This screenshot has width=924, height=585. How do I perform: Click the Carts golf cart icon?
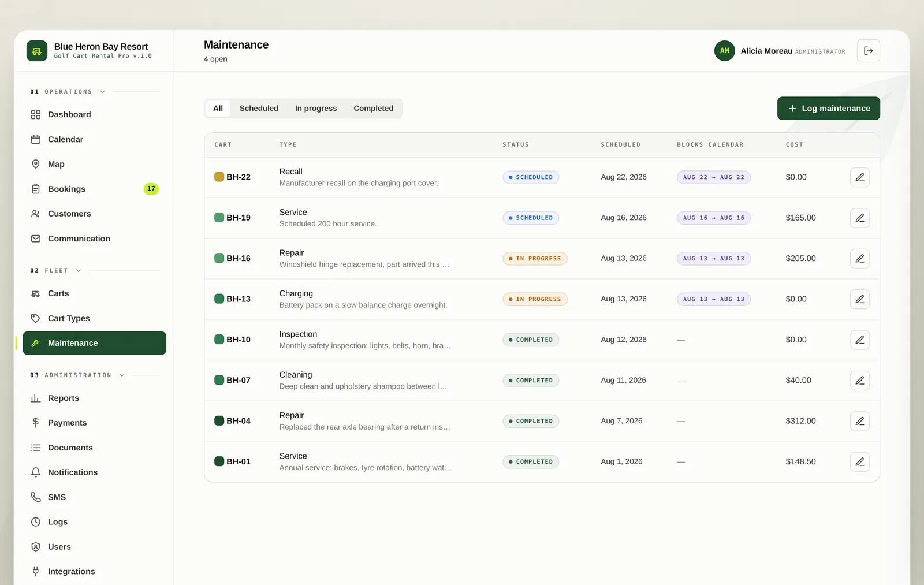[36, 294]
